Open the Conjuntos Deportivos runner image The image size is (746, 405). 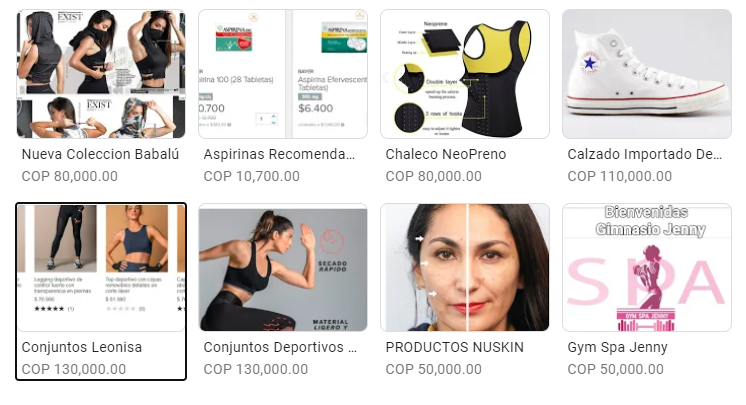pyautogui.click(x=283, y=267)
